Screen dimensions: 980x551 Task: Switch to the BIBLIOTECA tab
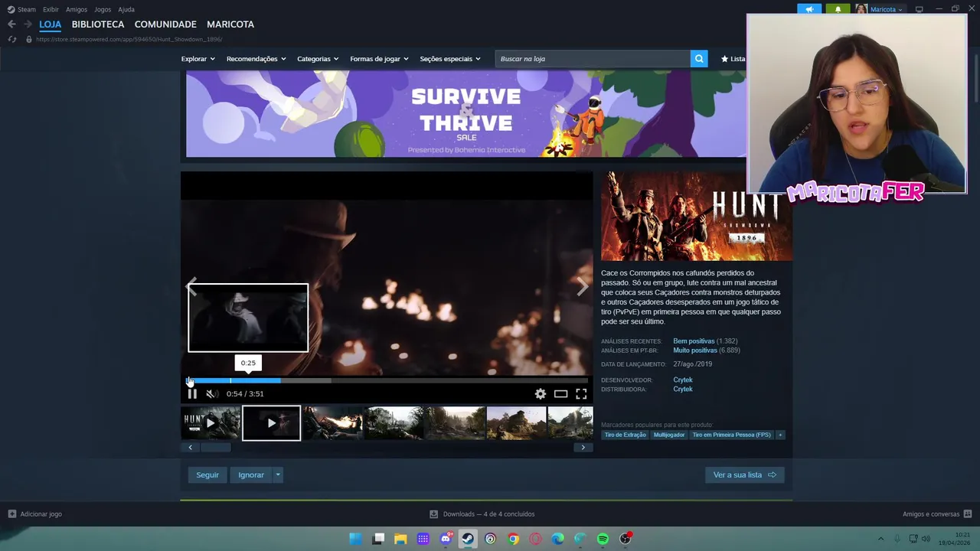(x=98, y=24)
